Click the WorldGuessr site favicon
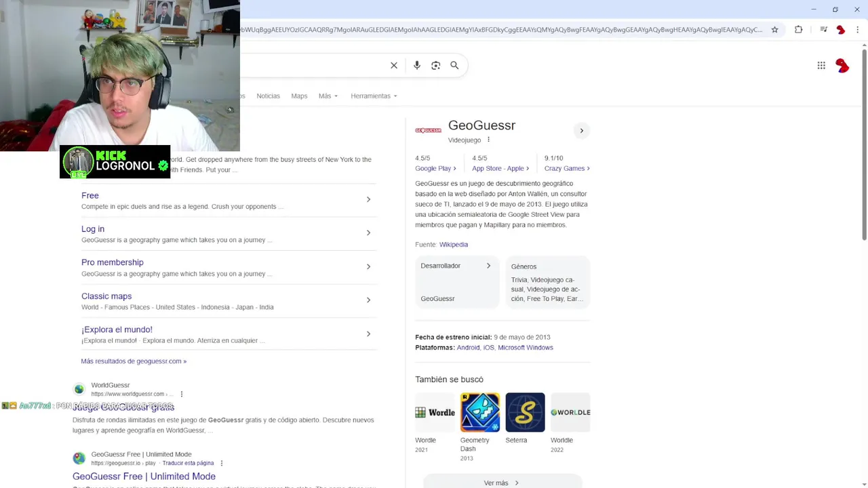 pyautogui.click(x=79, y=389)
